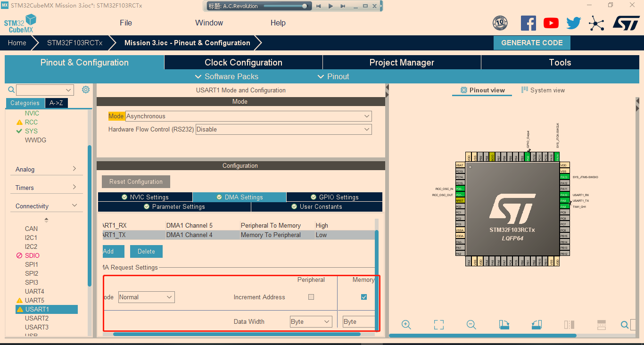Skip to previous track in the media player
Image resolution: width=644 pixels, height=345 pixels.
319,6
